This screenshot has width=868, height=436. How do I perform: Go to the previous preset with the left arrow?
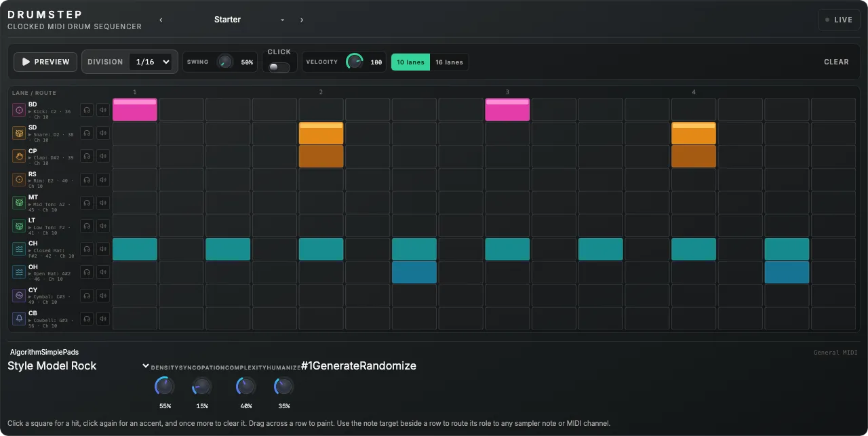point(161,20)
